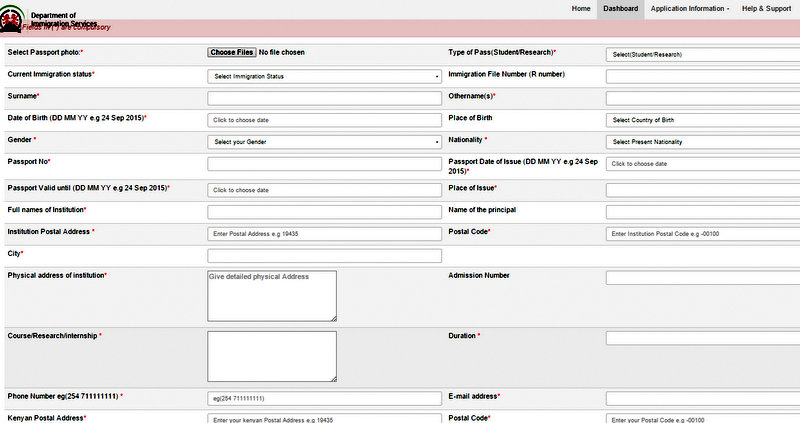
Task: Go to the Home menu item
Action: [x=580, y=8]
